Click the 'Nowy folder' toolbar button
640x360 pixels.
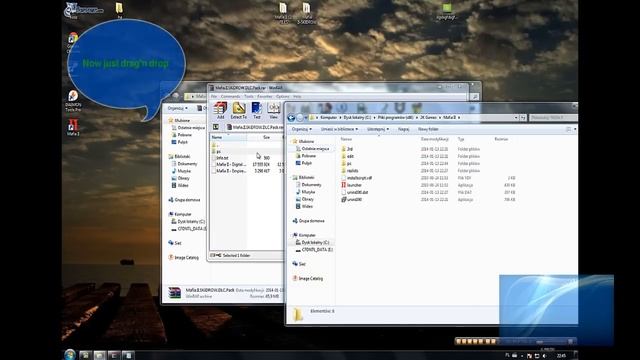click(428, 129)
